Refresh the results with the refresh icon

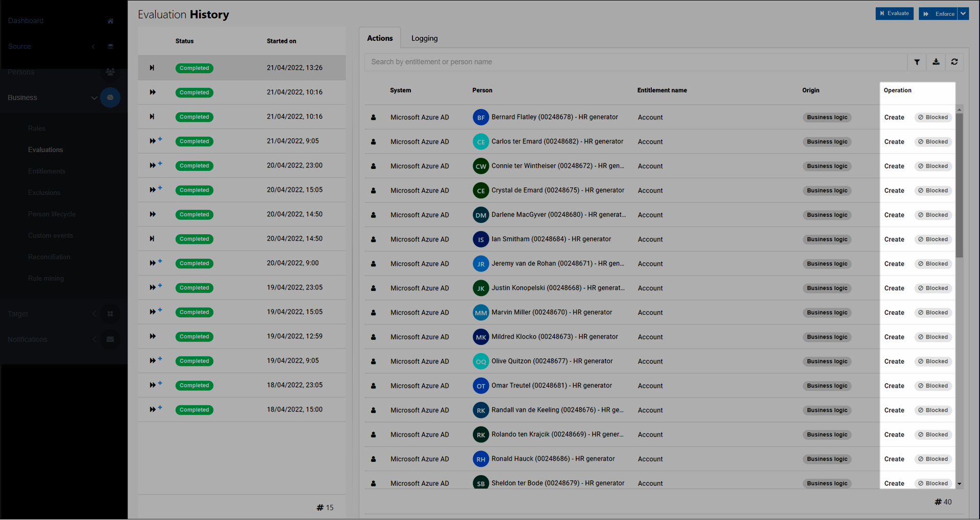(954, 62)
